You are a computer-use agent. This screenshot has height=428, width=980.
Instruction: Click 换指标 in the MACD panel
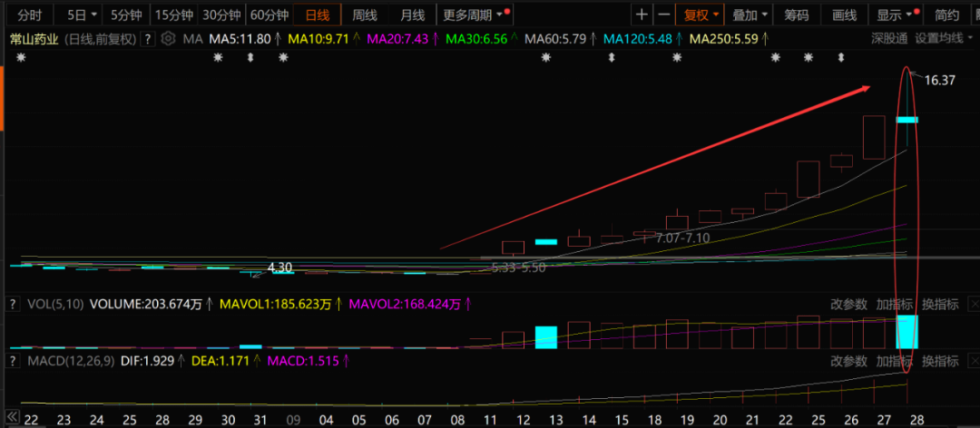point(940,361)
